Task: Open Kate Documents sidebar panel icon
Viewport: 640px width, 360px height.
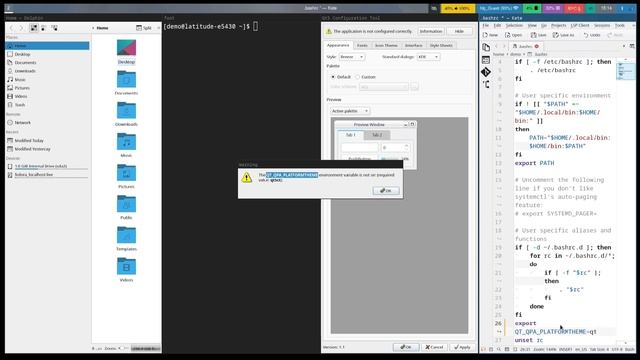Action: tap(486, 47)
